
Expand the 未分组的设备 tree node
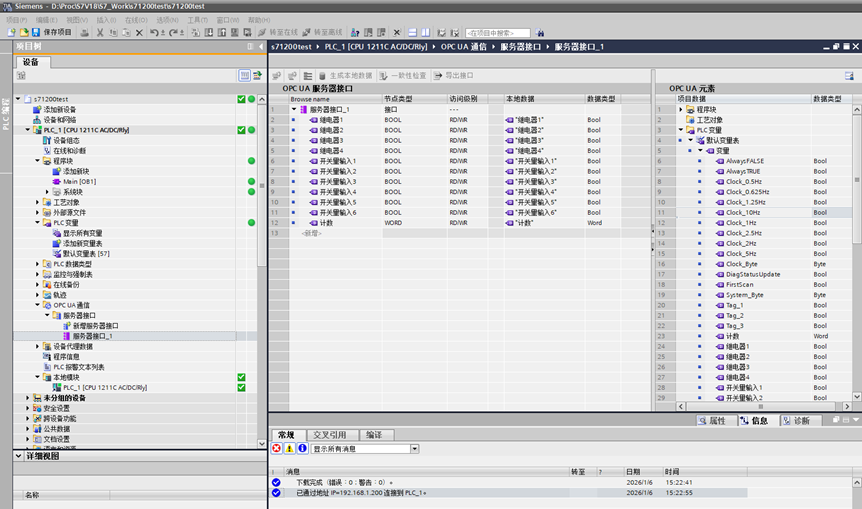coord(28,398)
